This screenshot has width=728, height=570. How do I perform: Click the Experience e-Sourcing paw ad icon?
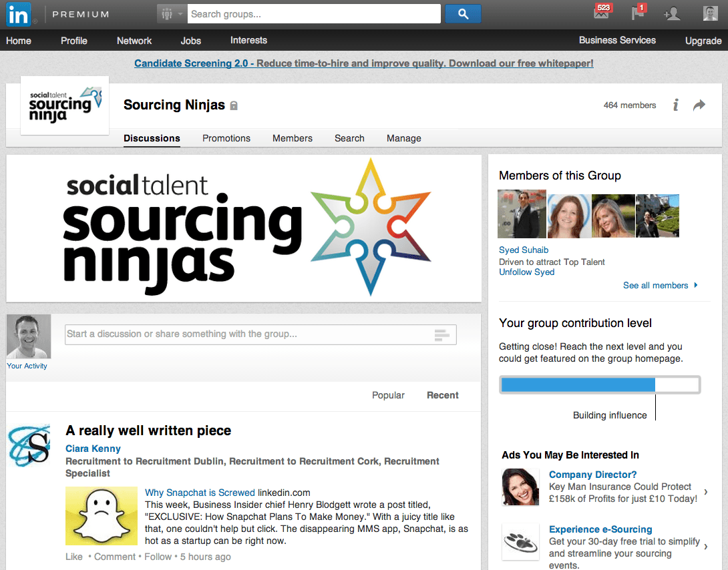(x=521, y=542)
